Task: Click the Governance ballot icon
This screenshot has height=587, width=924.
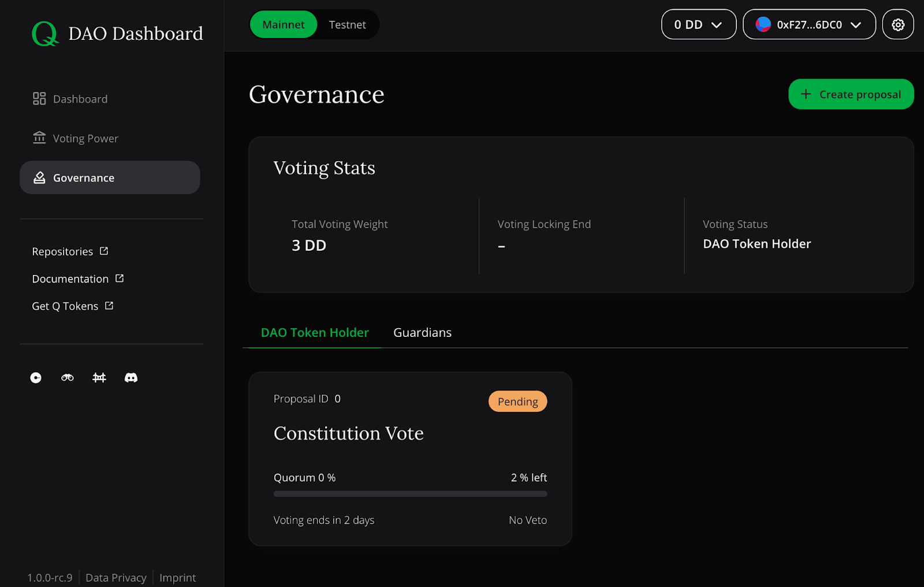Action: (39, 177)
